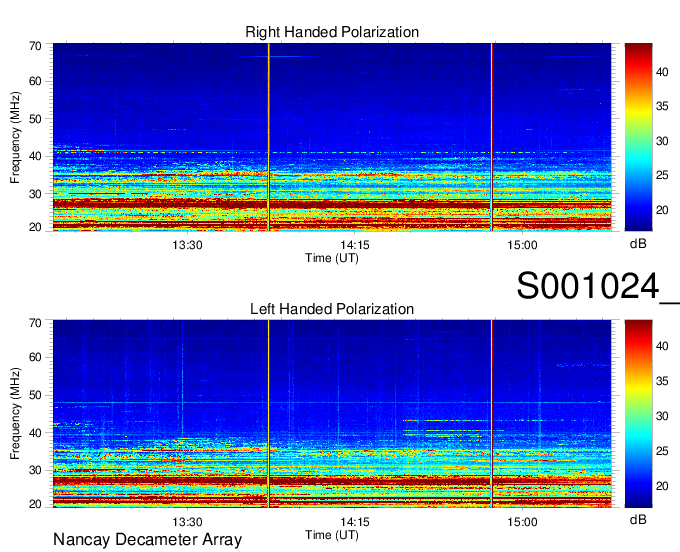
Task: Click the 'Frequency (MHz)' axis label of the lower plot
Action: [15, 414]
